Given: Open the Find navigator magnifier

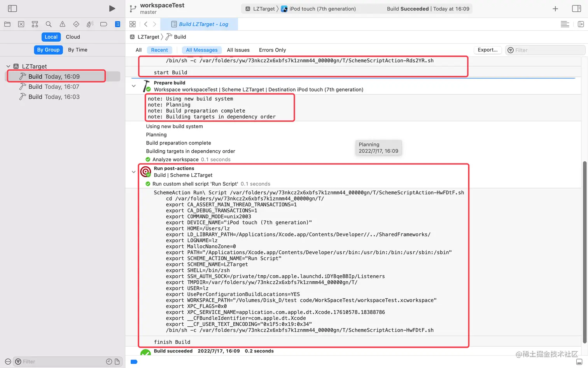Looking at the screenshot, I should click(x=49, y=24).
